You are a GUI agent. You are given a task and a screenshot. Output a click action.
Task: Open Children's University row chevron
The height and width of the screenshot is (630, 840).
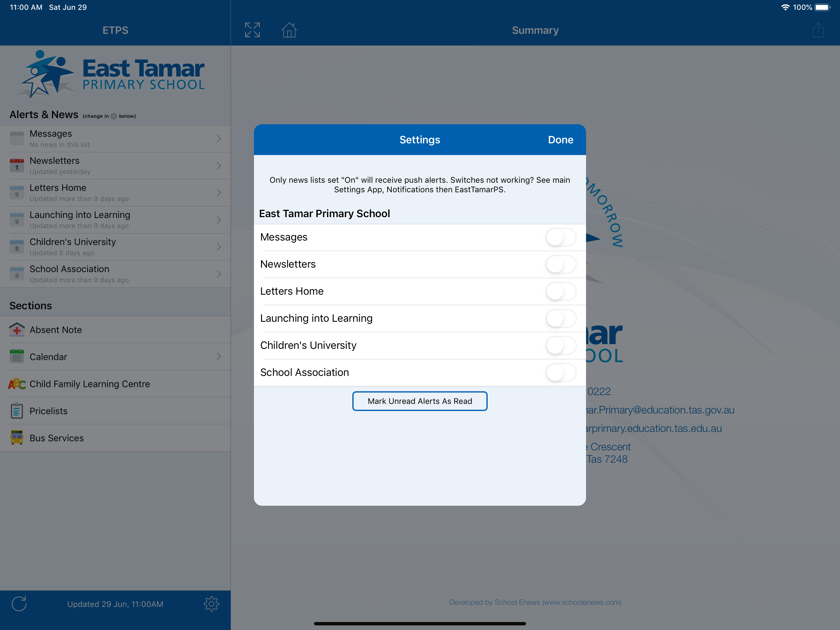[x=219, y=247]
